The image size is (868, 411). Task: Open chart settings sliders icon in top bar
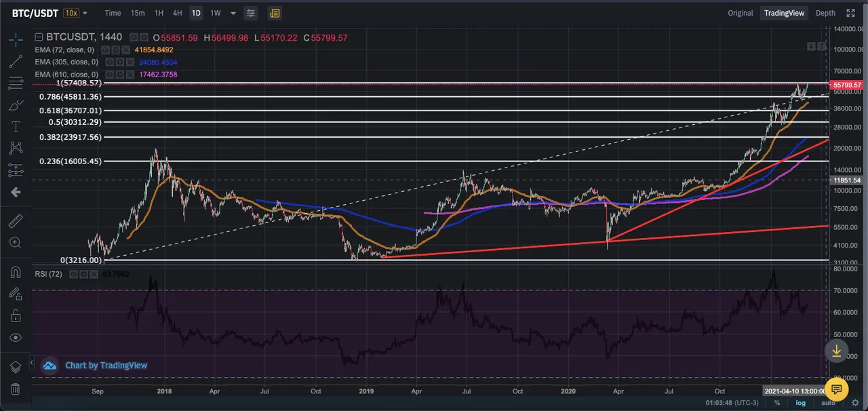[251, 13]
